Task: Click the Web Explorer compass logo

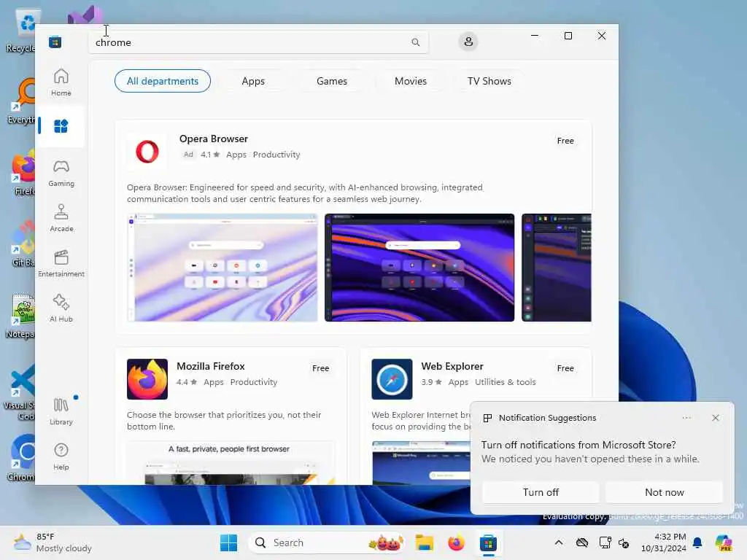Action: point(392,379)
